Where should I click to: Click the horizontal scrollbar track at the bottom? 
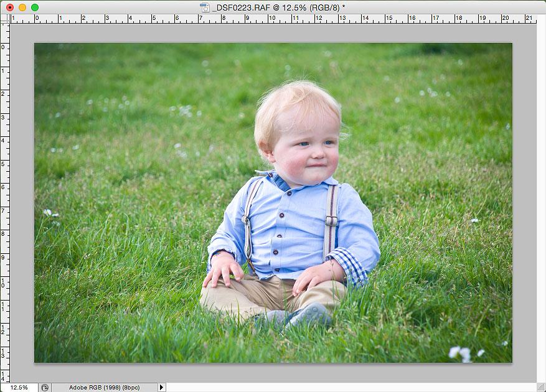coord(351,387)
